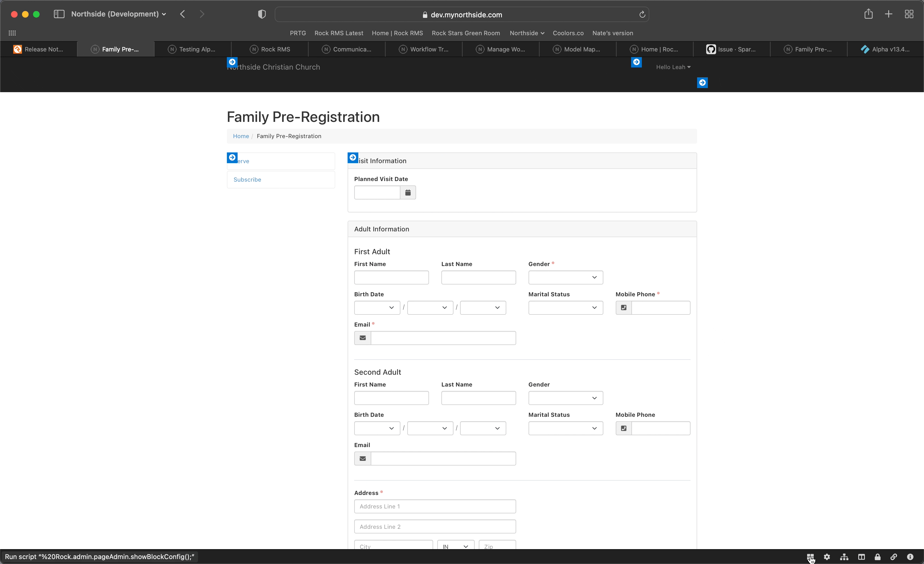Image resolution: width=924 pixels, height=564 pixels.
Task: Open Second Adult Marital Status dropdown
Action: coord(565,428)
